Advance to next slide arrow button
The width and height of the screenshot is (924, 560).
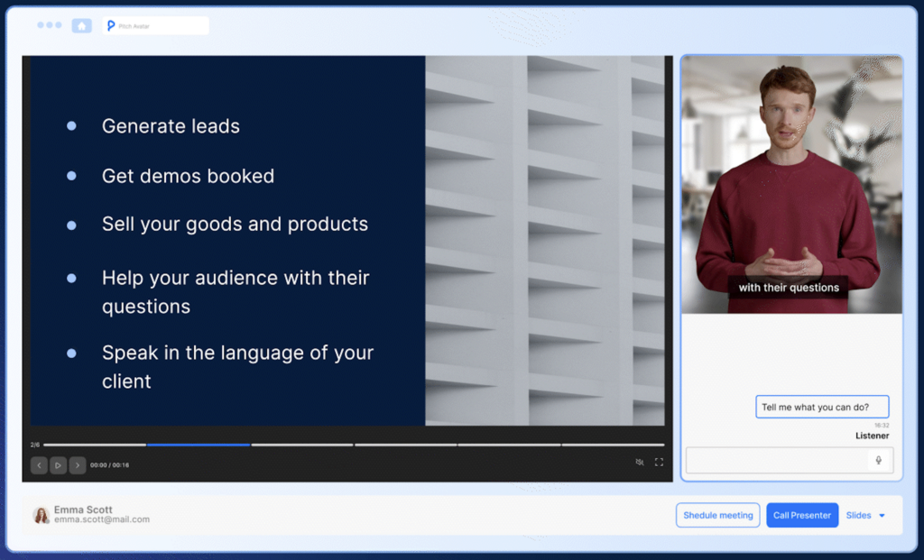[78, 465]
